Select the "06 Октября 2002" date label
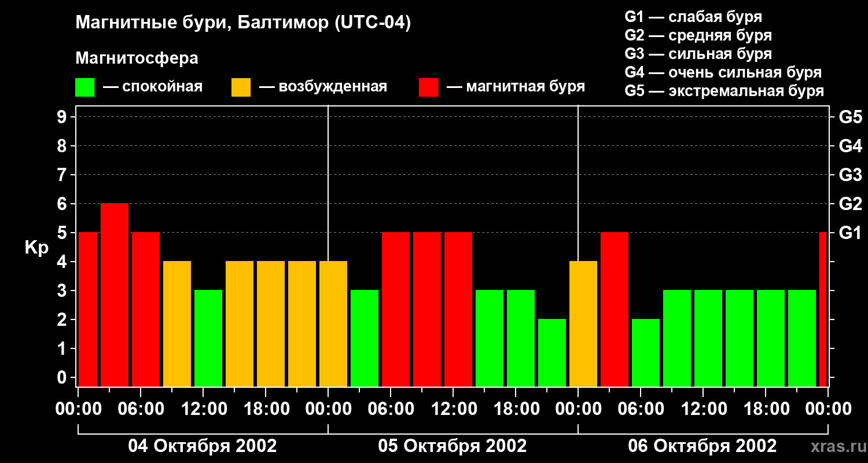Image resolution: width=868 pixels, height=463 pixels. pos(703,446)
